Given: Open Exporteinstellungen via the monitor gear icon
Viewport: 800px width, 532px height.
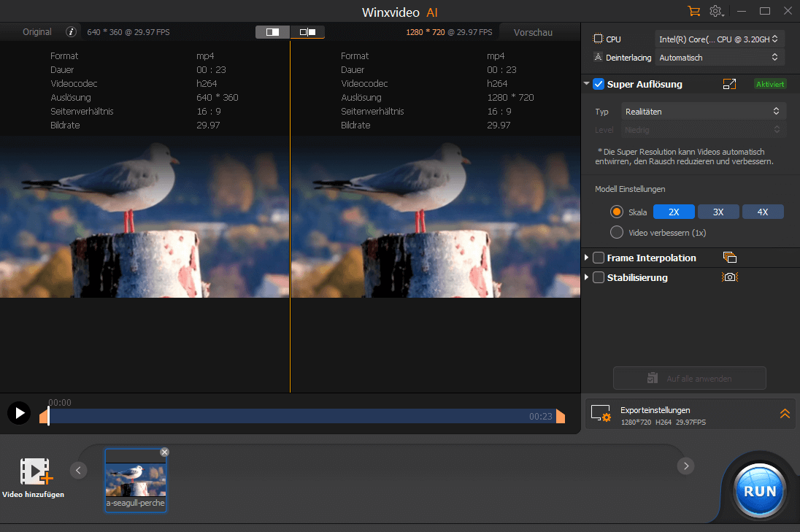Looking at the screenshot, I should click(601, 414).
